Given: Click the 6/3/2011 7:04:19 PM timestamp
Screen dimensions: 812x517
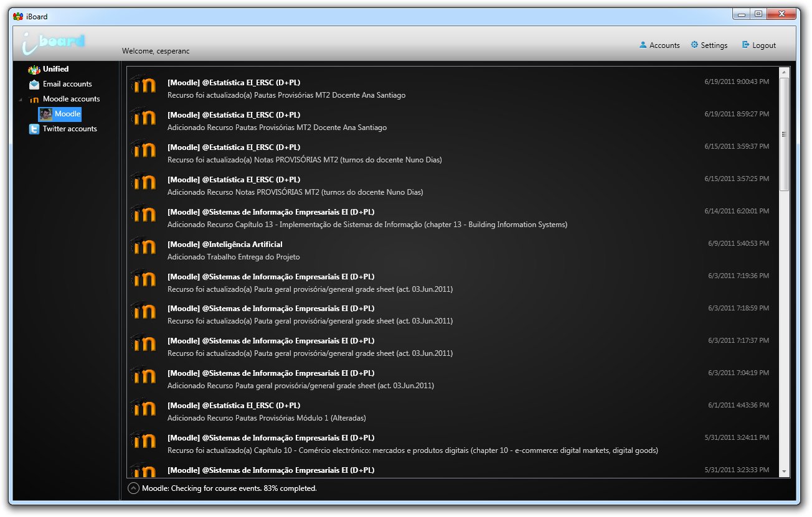Looking at the screenshot, I should (x=739, y=373).
